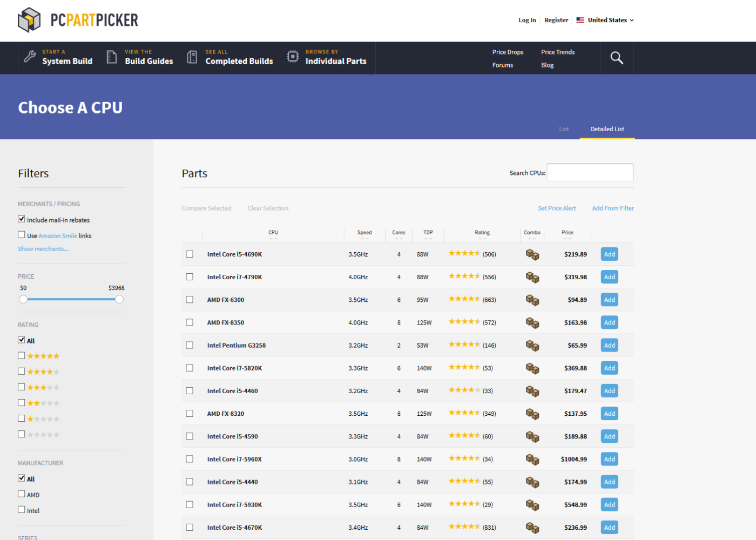
Task: Focus the Search CPUs input field
Action: tap(590, 173)
